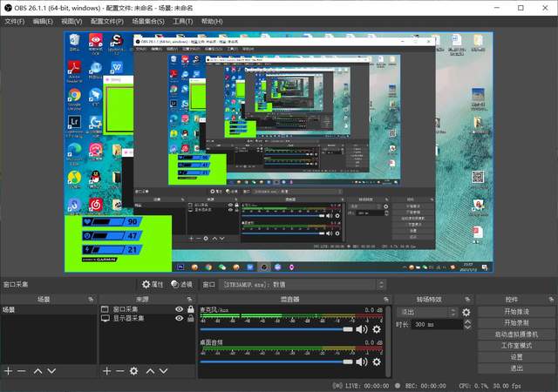This screenshot has height=392, width=558.
Task: Open the 工具(T) menu
Action: coord(182,21)
